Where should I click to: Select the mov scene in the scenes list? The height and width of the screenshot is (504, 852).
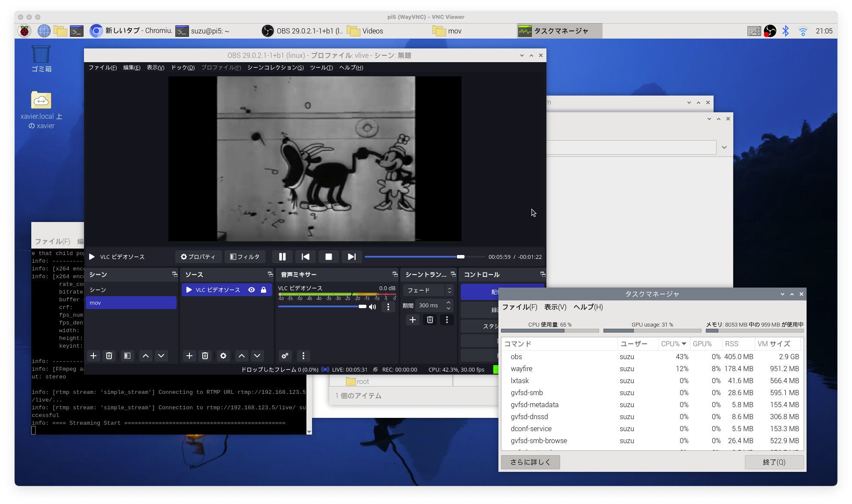[131, 303]
